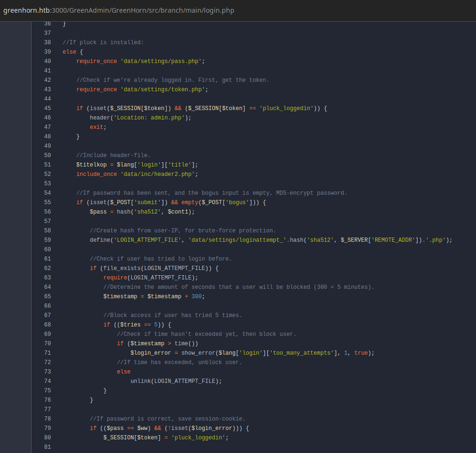
Task: Click the greenhorn.htb address bar URL
Action: (119, 10)
